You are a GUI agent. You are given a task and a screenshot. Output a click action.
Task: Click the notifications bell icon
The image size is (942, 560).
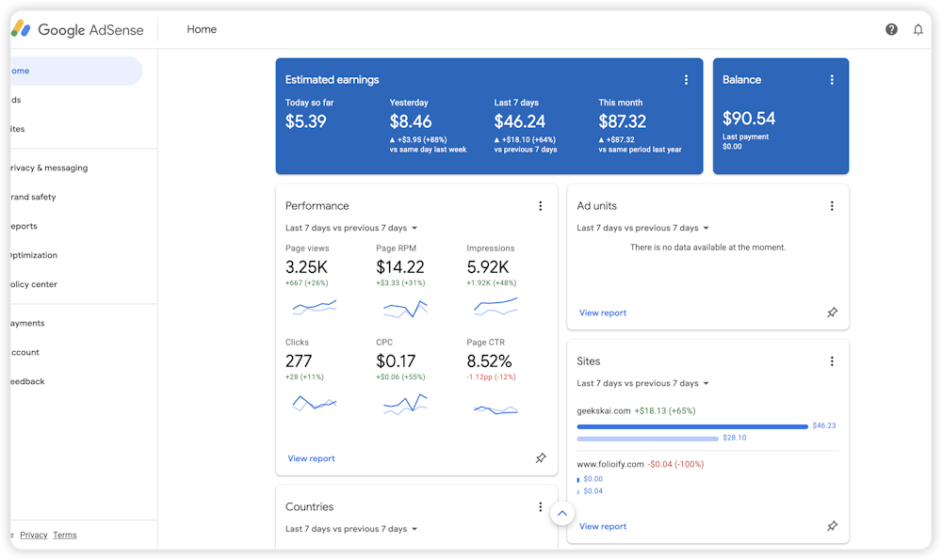(918, 29)
